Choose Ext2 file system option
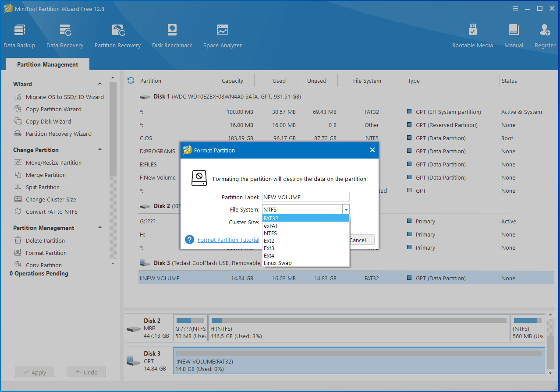This screenshot has width=560, height=392. pos(306,240)
